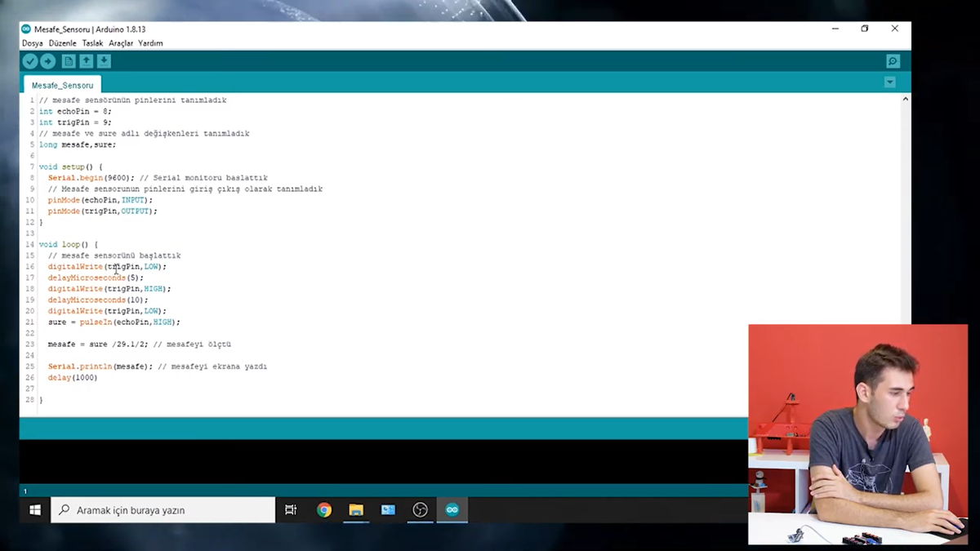Open a sketch using the Open icon
The height and width of the screenshot is (551, 980).
pyautogui.click(x=87, y=61)
